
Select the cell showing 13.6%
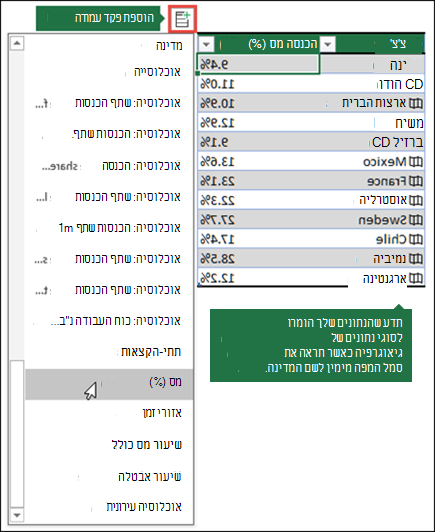pos(259,162)
